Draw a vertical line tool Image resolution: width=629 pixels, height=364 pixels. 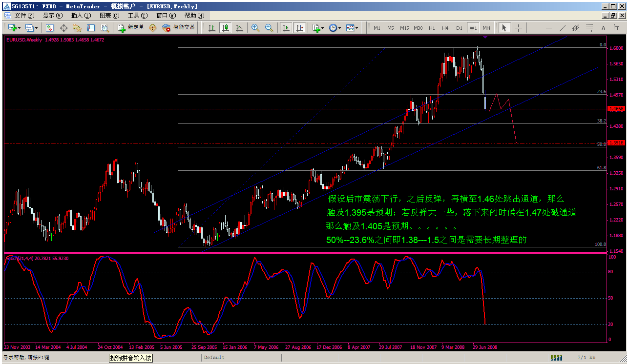535,28
